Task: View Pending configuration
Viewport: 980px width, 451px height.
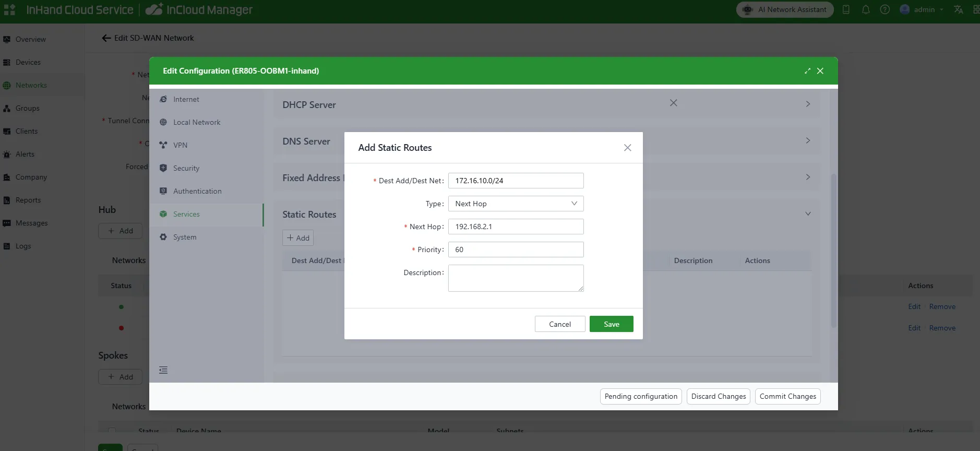Action: [641, 397]
